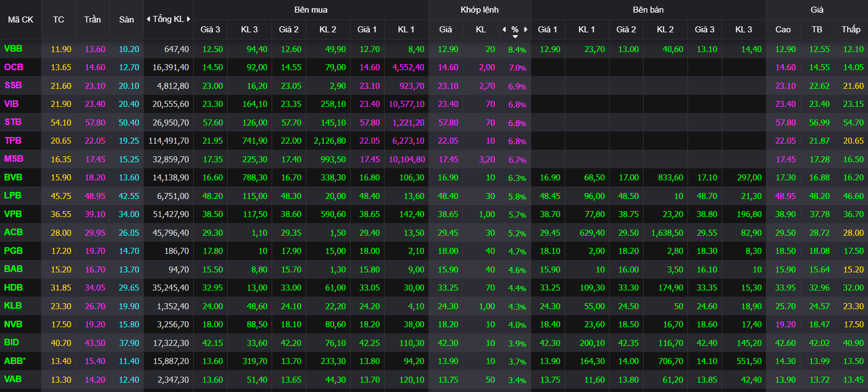Click BVB sell volume 833,60
The width and height of the screenshot is (868, 392).
(670, 178)
